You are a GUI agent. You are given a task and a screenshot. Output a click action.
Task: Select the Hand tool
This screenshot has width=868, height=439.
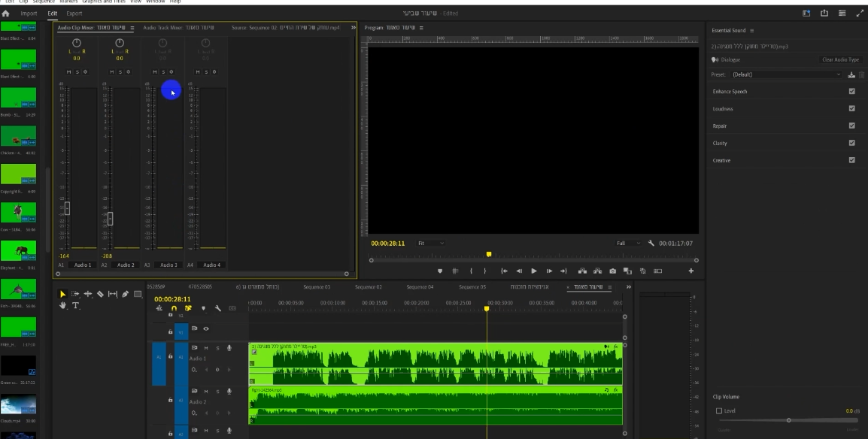click(63, 306)
